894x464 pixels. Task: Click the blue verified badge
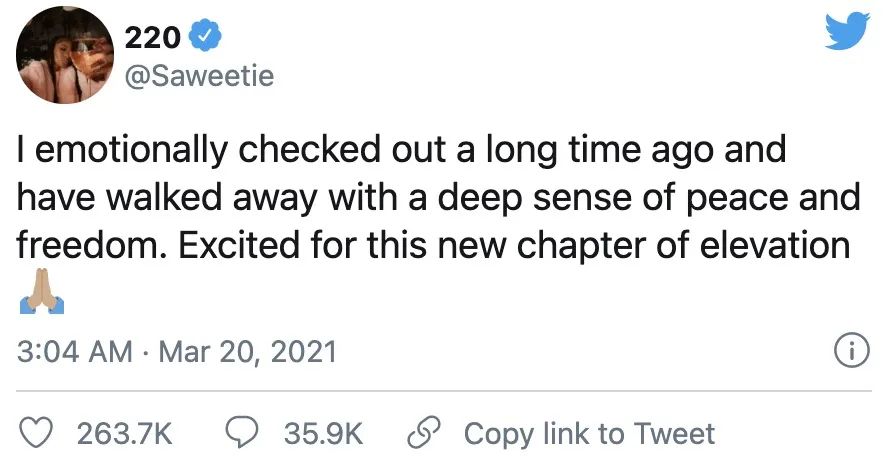pos(207,37)
